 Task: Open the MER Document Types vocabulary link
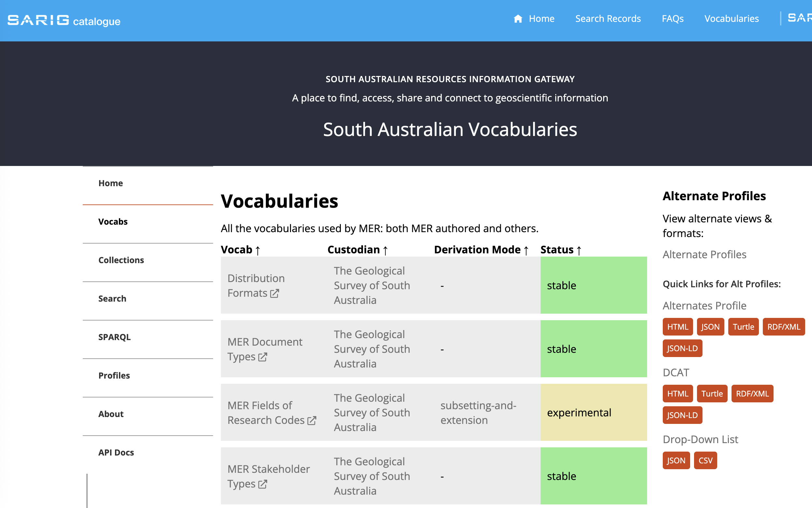(265, 350)
